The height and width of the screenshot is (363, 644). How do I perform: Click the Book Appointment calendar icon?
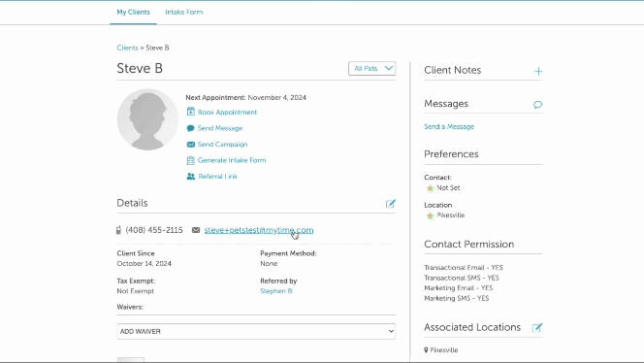(190, 112)
